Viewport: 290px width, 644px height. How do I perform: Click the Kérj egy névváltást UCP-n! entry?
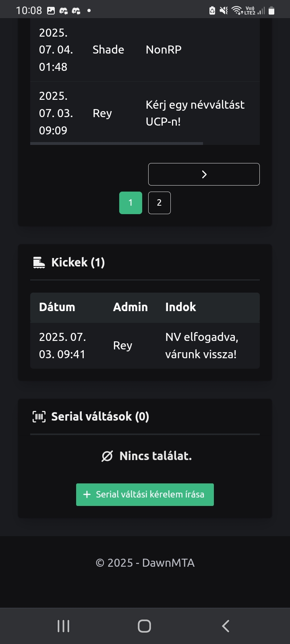click(x=195, y=113)
